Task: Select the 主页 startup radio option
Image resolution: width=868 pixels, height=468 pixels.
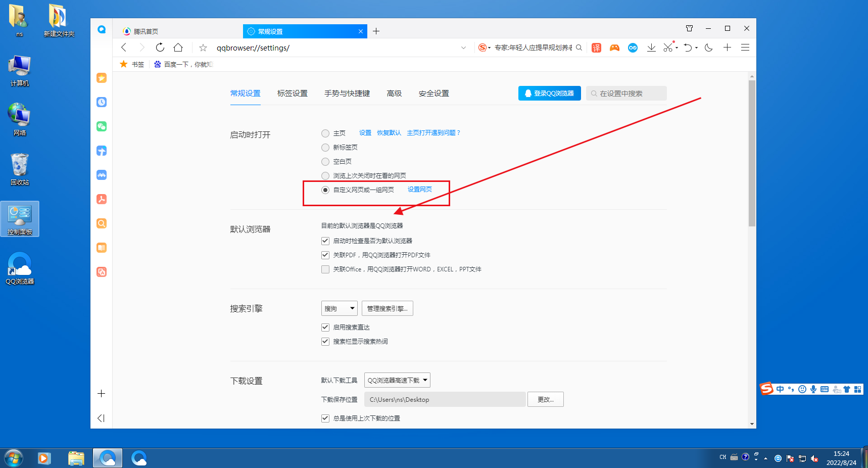Action: [x=325, y=133]
